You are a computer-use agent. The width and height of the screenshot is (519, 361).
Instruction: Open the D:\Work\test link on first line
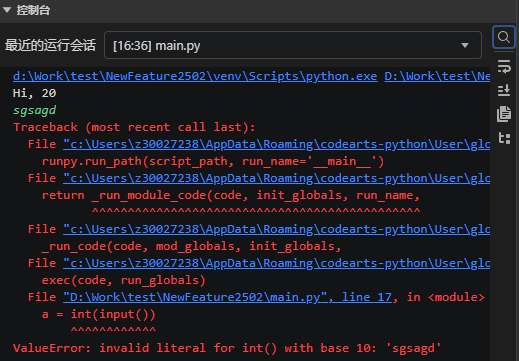coord(437,76)
